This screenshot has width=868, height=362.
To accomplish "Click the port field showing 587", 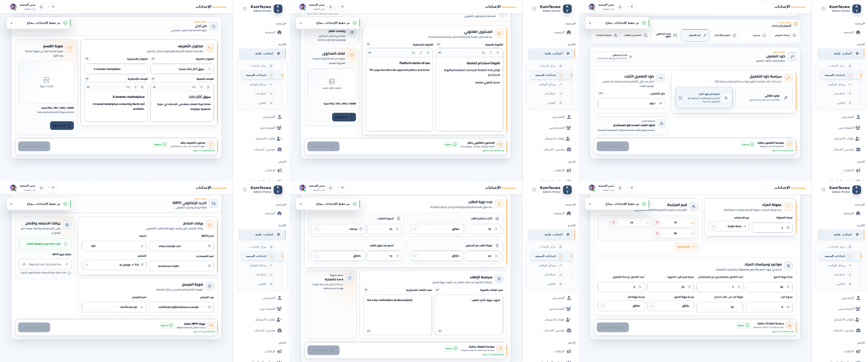I will [114, 246].
